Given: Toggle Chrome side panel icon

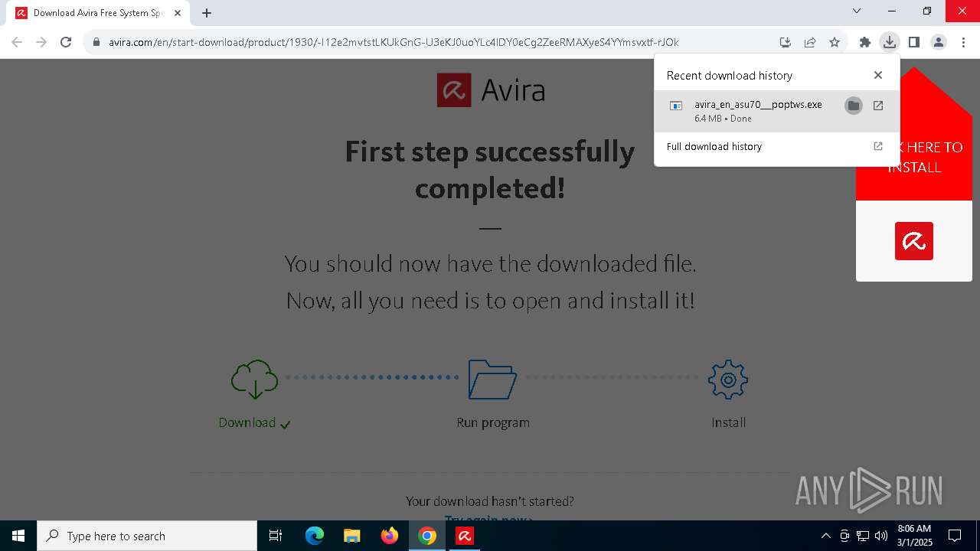Looking at the screenshot, I should point(913,42).
